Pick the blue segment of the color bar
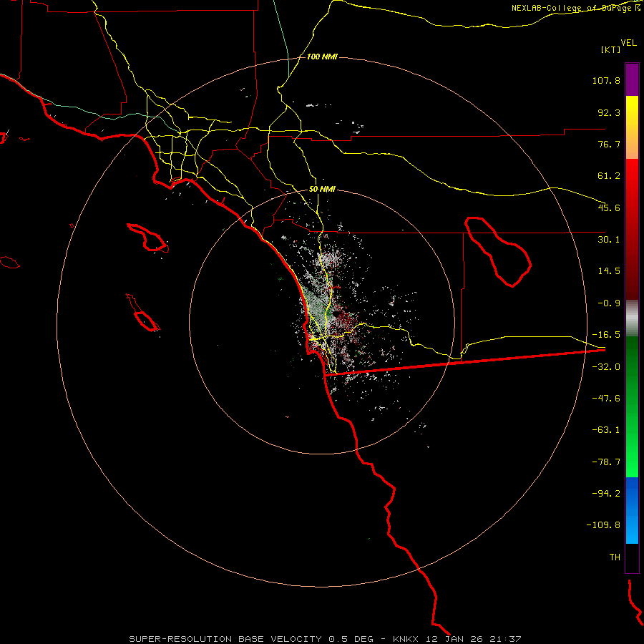This screenshot has width=644, height=644. click(632, 510)
